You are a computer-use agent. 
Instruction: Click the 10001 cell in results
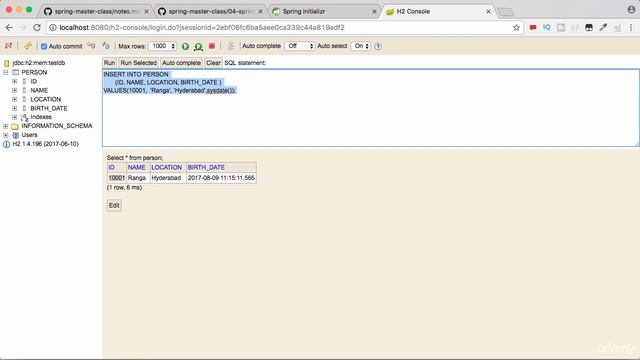(x=117, y=178)
